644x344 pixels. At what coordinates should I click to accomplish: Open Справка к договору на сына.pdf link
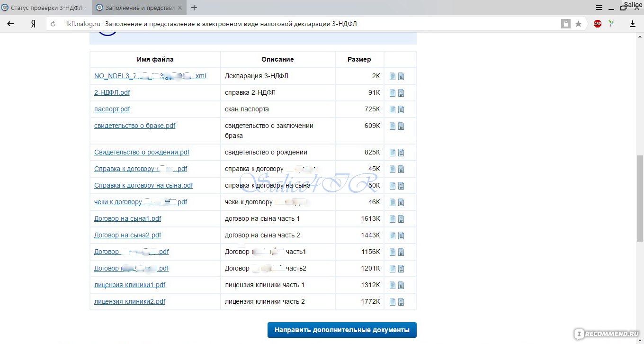point(143,185)
